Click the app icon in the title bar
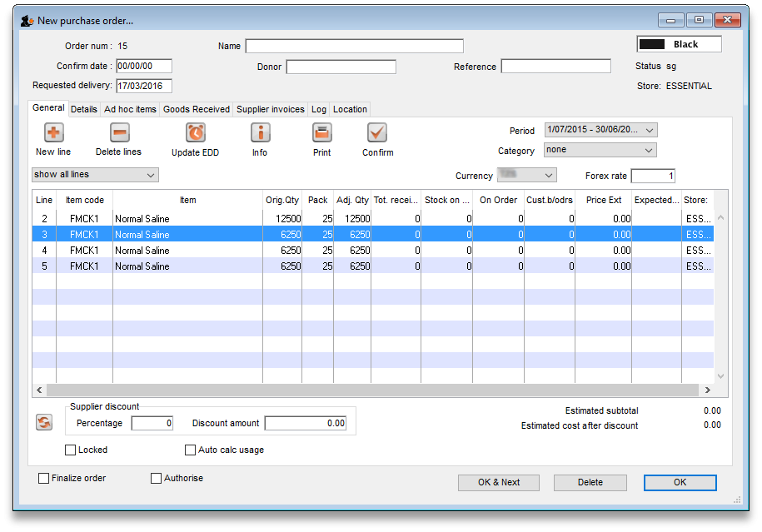 [x=27, y=20]
